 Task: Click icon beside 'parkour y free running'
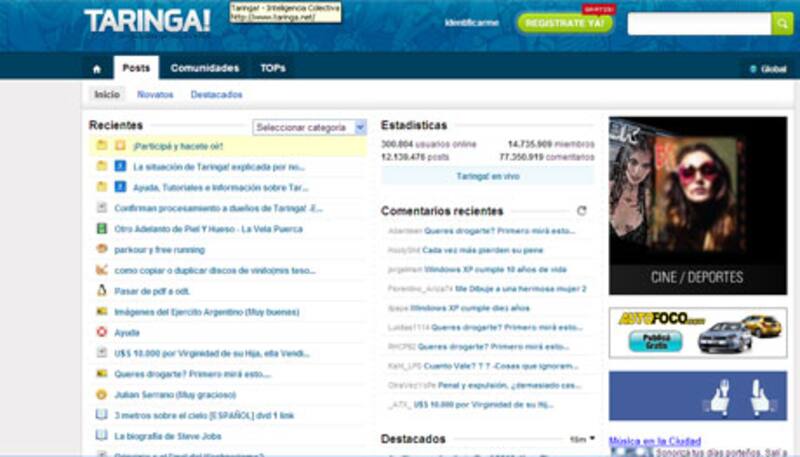(x=102, y=249)
